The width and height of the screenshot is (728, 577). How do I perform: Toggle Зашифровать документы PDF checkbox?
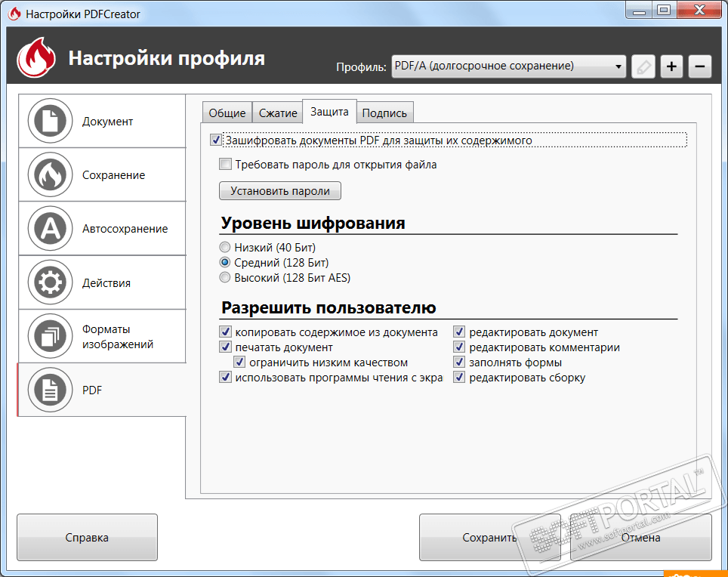215,140
